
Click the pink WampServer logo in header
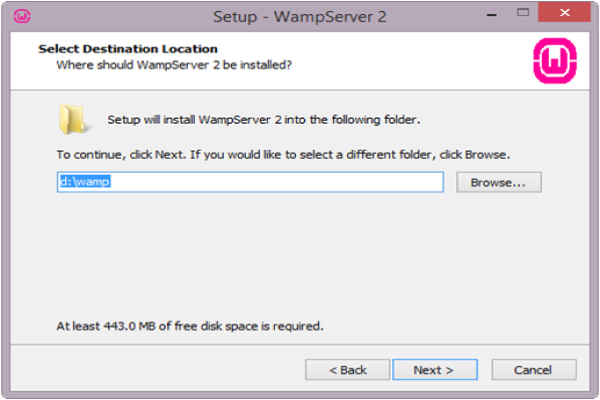(x=555, y=60)
